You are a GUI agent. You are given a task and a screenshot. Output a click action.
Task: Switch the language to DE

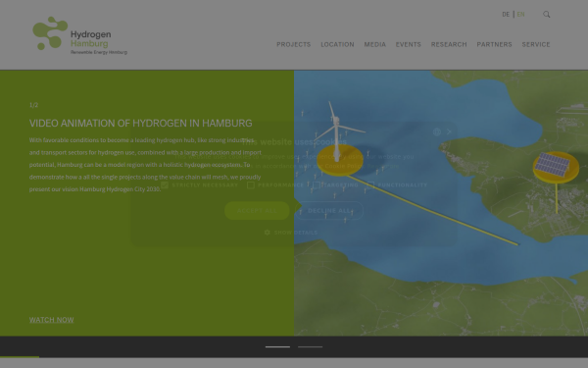(506, 15)
